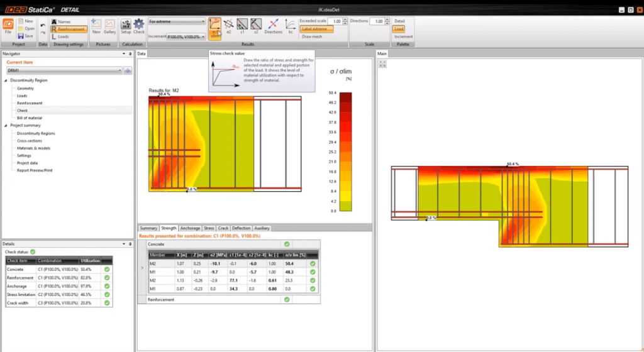Open Report Preview/Print tree item

pyautogui.click(x=35, y=170)
